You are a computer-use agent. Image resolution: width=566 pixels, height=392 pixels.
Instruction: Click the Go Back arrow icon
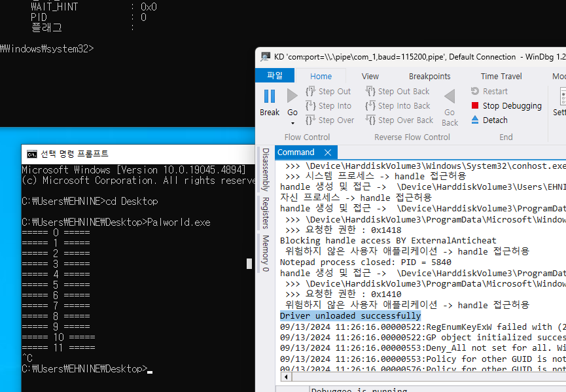pyautogui.click(x=450, y=96)
